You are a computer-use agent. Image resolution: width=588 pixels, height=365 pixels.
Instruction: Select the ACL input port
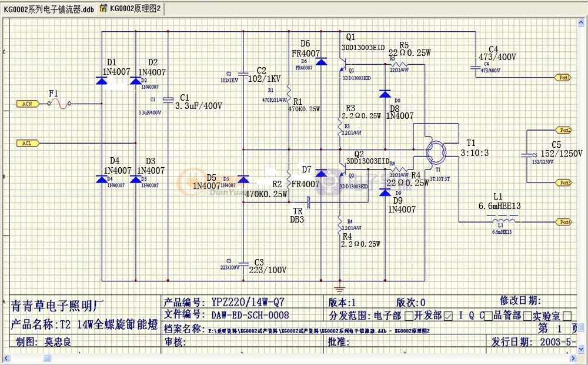coord(28,143)
